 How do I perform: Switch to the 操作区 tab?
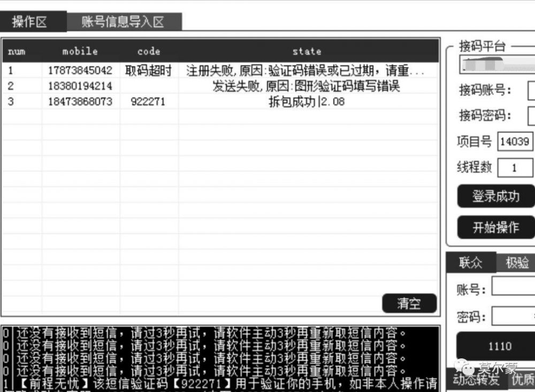30,22
